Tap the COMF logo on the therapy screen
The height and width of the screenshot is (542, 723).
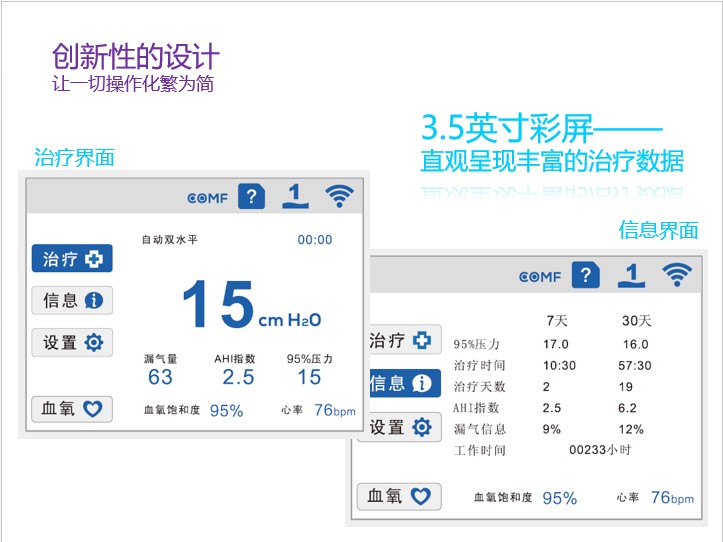coord(208,197)
